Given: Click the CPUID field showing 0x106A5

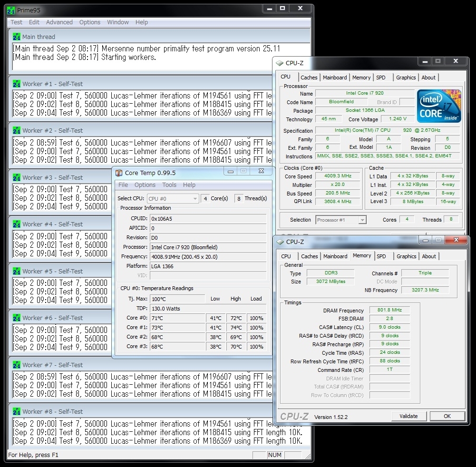Looking at the screenshot, I should click(x=208, y=219).
